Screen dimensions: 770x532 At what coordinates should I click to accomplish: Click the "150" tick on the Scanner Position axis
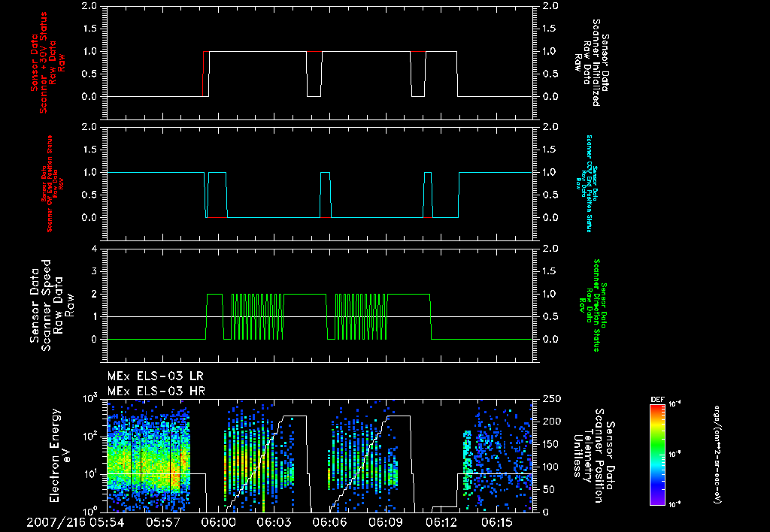551,444
